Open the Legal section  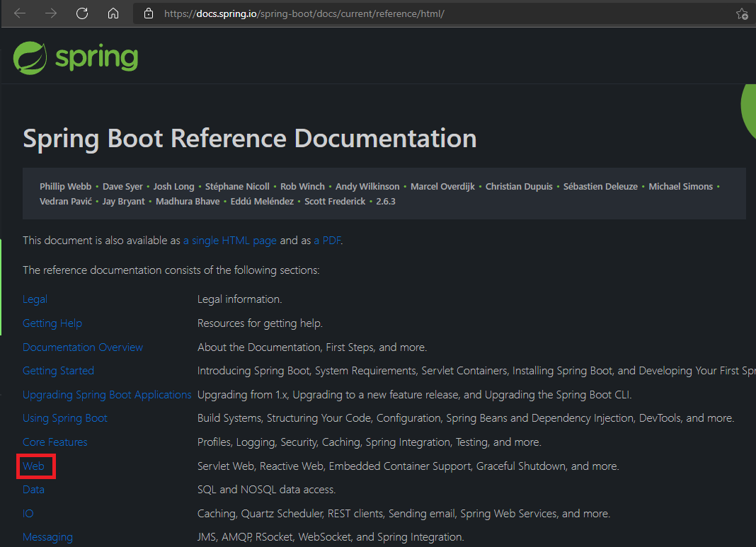tap(35, 299)
